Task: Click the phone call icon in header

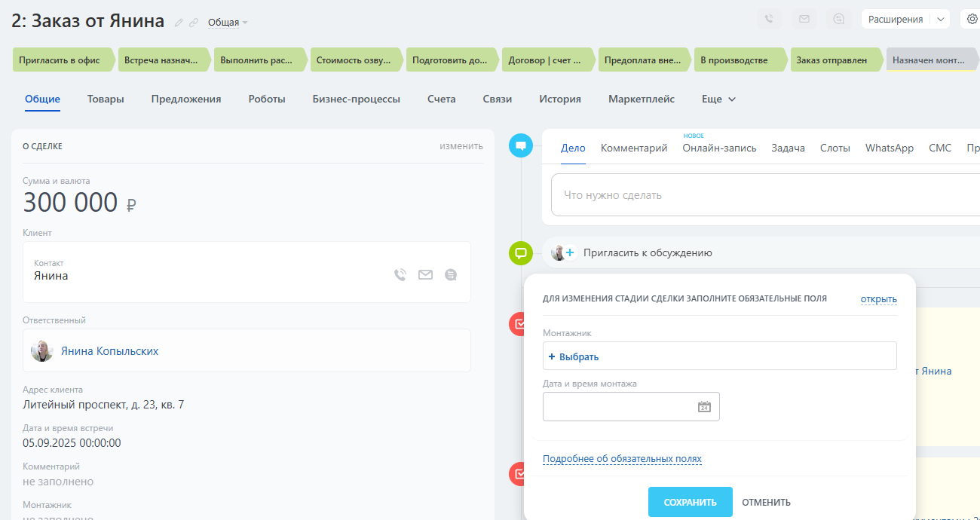Action: (x=769, y=20)
